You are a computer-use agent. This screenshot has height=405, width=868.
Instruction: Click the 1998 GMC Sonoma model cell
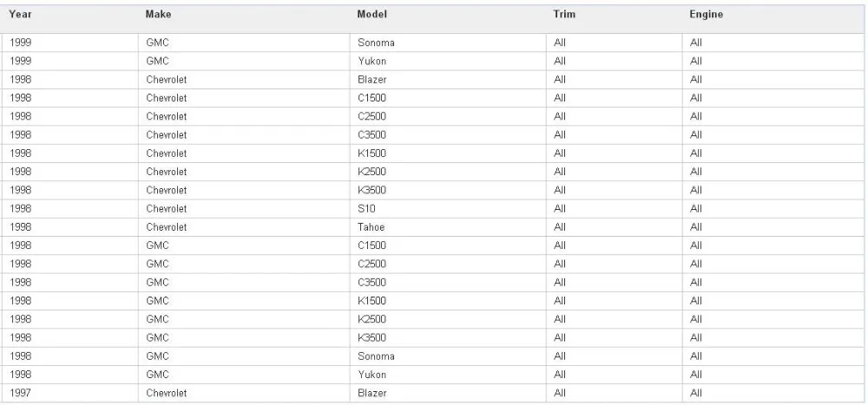tap(377, 356)
